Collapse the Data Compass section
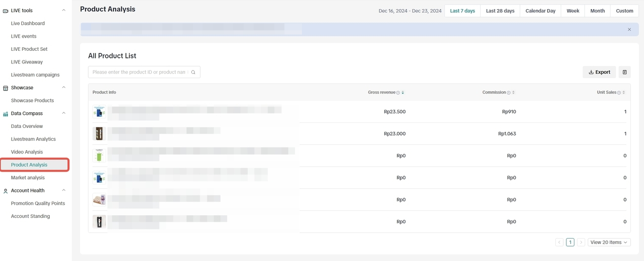Screen dimensions: 644x261 coord(63,113)
